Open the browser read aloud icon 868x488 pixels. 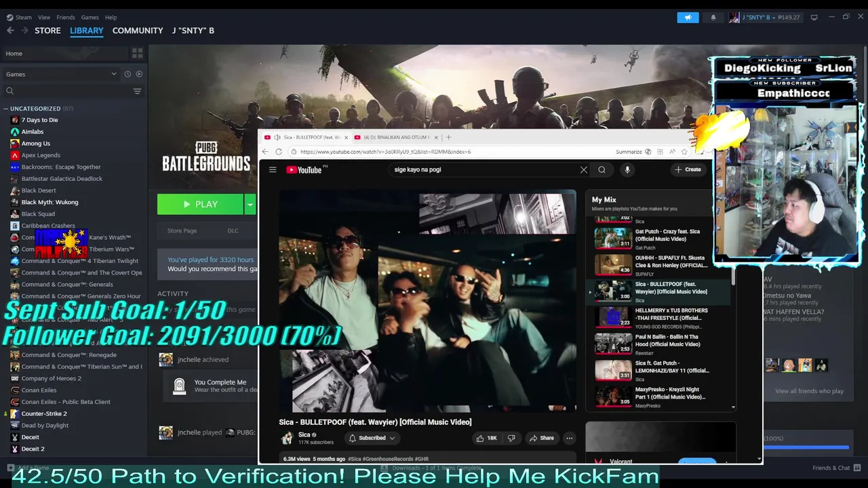pyautogui.click(x=673, y=152)
